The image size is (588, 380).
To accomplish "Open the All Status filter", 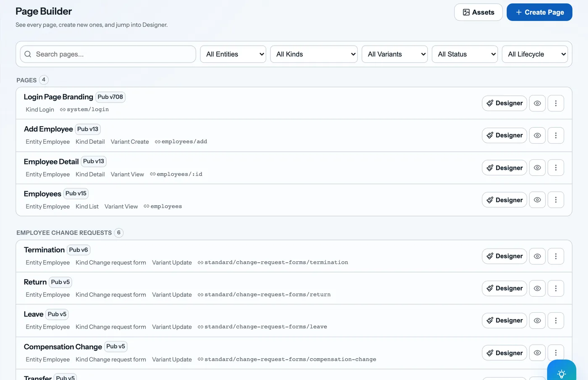I will (465, 54).
